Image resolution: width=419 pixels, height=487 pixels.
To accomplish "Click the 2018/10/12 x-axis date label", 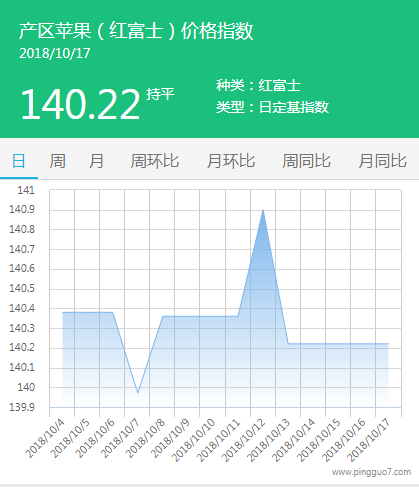I will [244, 441].
